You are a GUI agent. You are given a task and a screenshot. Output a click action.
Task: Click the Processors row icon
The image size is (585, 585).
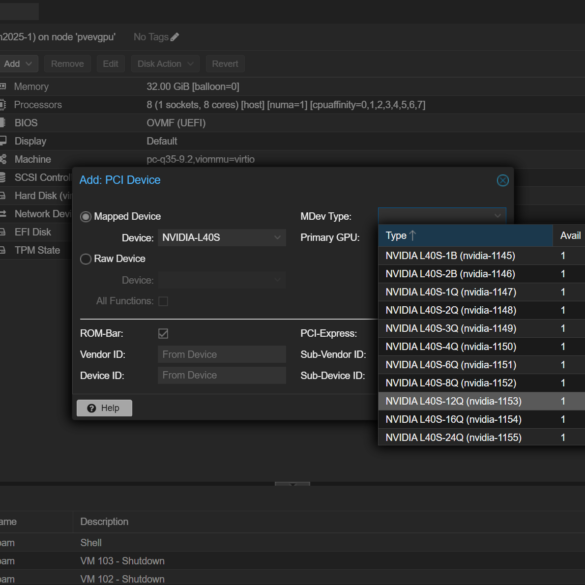tap(3, 104)
